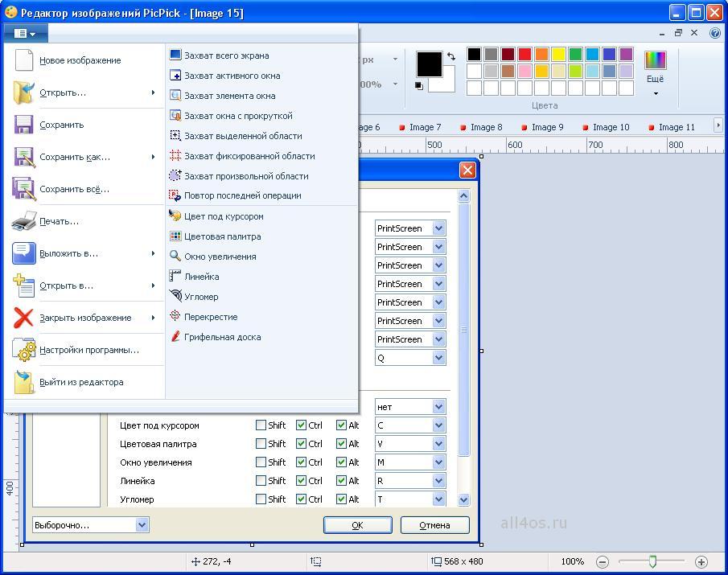Choose Выйти из редактора menu entry

click(84, 382)
